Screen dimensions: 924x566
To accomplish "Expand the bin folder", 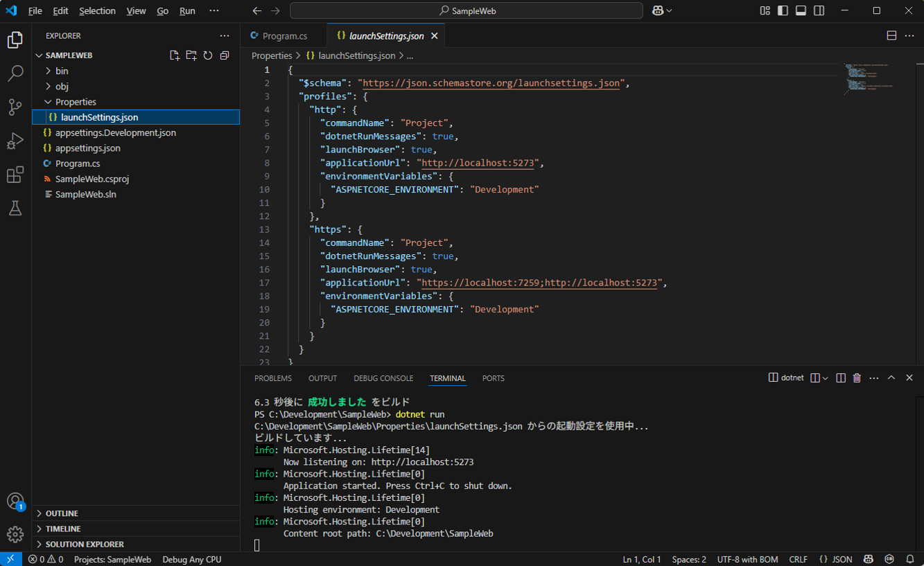I will (62, 71).
